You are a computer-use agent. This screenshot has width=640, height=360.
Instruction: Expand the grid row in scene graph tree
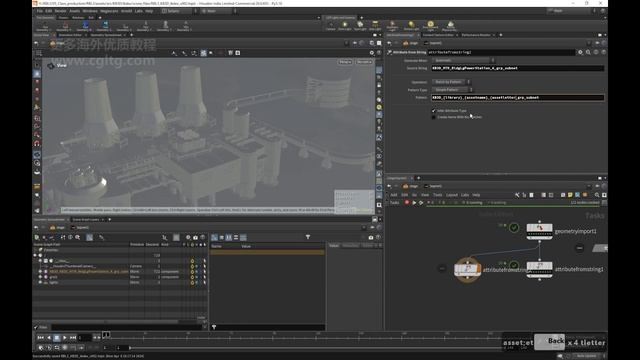click(40, 277)
